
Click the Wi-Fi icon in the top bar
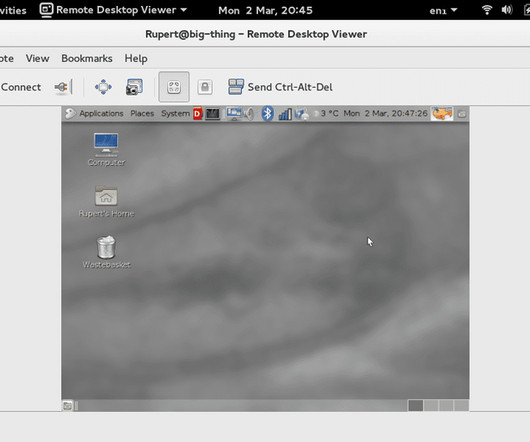tap(486, 10)
